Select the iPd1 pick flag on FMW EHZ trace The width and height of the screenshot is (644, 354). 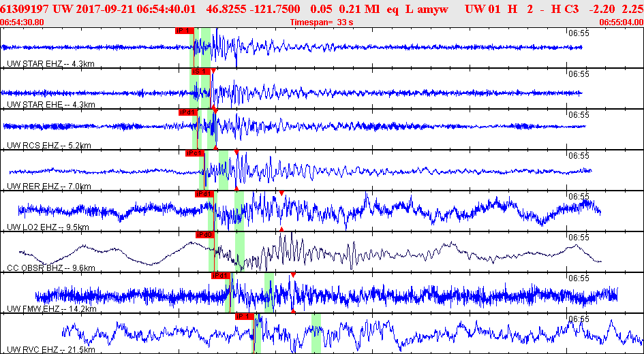click(x=221, y=275)
